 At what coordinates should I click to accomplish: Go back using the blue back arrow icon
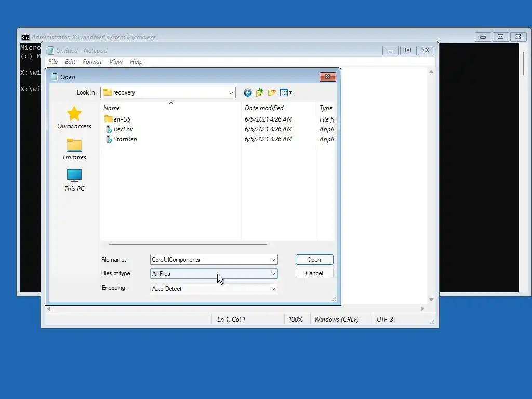248,92
